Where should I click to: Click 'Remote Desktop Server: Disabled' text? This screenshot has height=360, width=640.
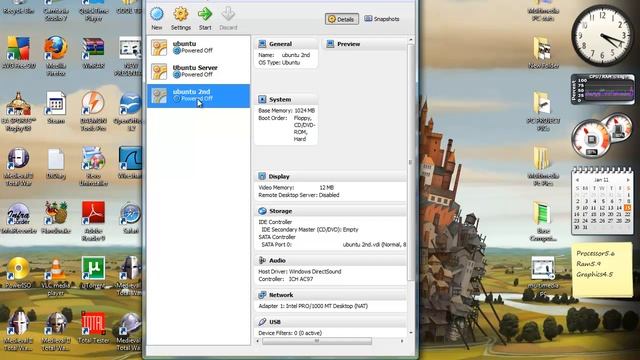pyautogui.click(x=299, y=195)
